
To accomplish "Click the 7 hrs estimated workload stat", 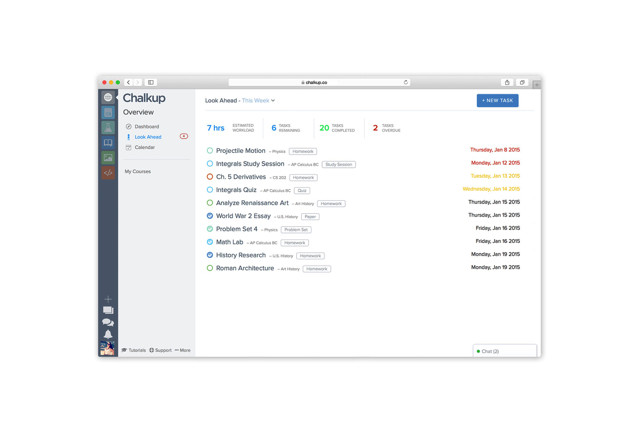I will (230, 128).
